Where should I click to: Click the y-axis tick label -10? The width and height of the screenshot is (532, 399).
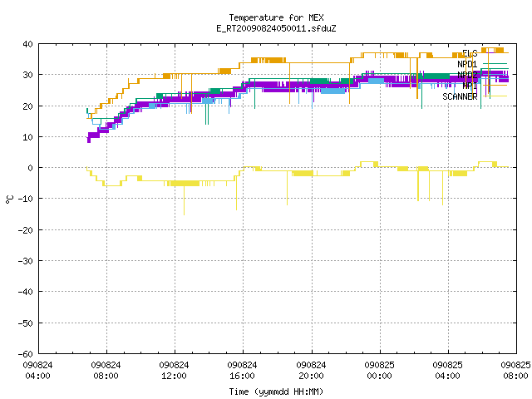click(x=26, y=199)
